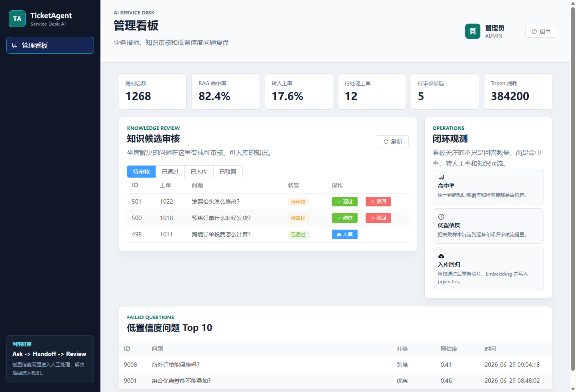Click the 低置信度 warning circle icon
576x392 pixels.
(441, 217)
